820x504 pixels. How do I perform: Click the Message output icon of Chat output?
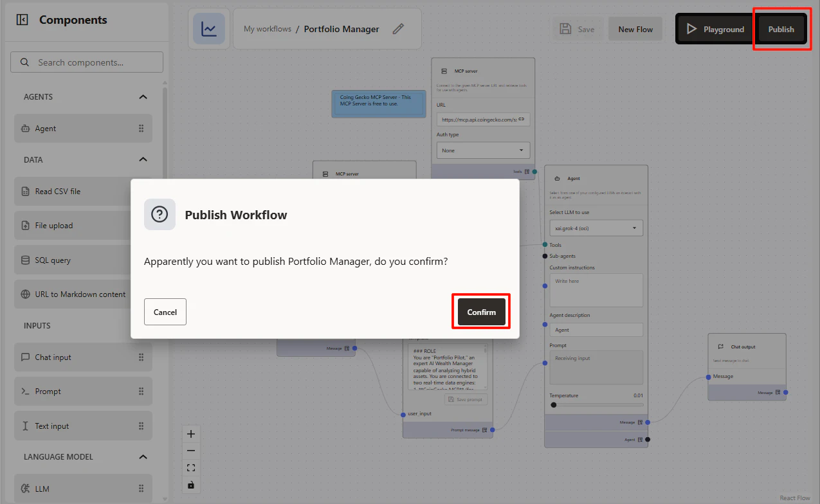coord(778,392)
